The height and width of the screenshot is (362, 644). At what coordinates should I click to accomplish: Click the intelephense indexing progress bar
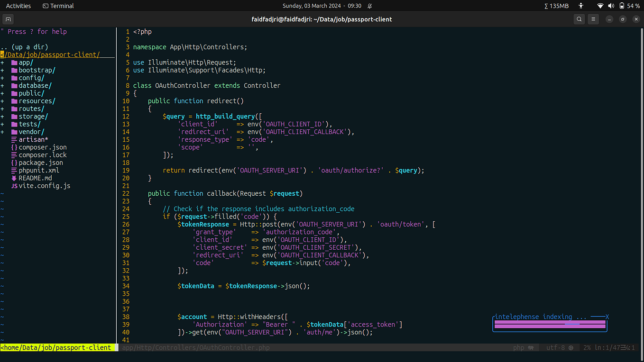pos(550,324)
